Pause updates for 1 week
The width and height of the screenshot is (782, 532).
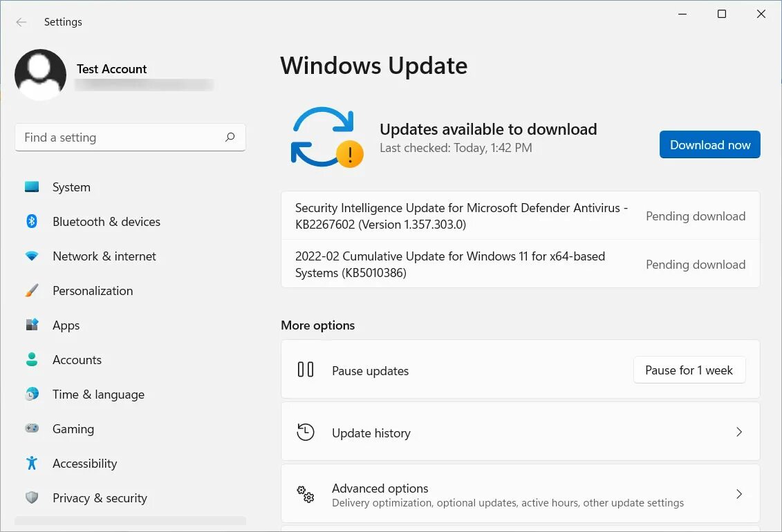point(689,370)
